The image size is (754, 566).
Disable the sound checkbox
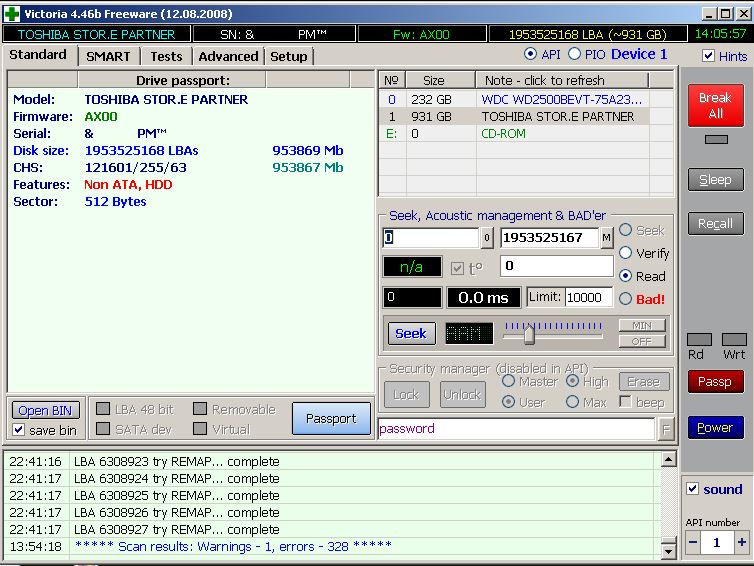pyautogui.click(x=692, y=489)
